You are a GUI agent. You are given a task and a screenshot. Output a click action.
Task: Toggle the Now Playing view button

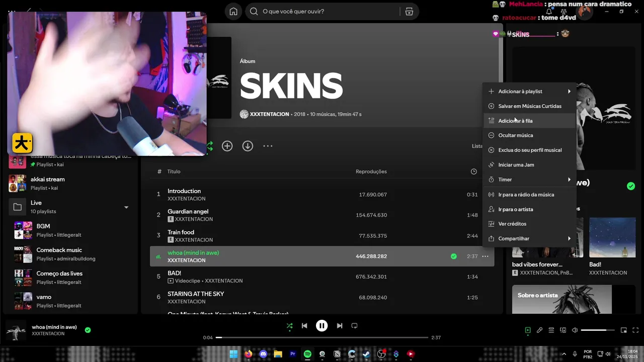point(528,330)
